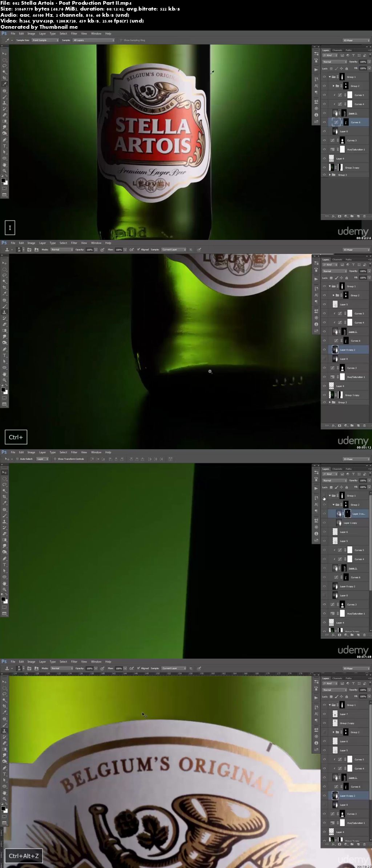Hide Curves 6 layer in the first frame
The width and height of the screenshot is (372, 868).
pyautogui.click(x=324, y=122)
